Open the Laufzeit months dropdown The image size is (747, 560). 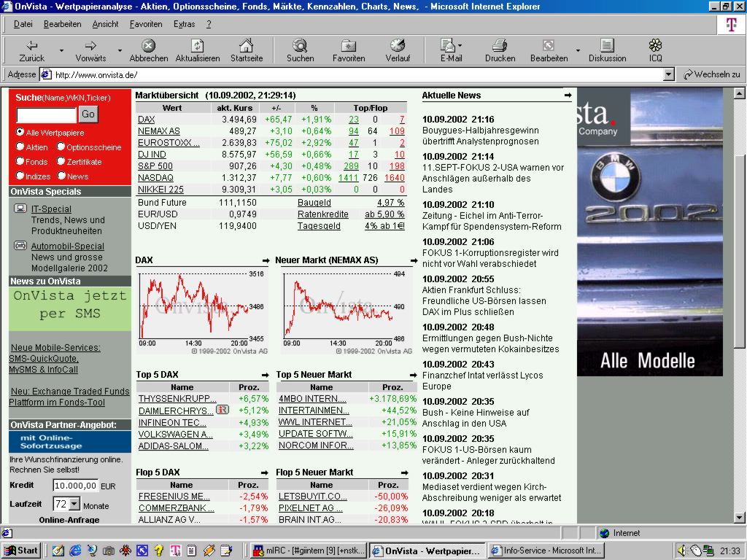tap(74, 505)
